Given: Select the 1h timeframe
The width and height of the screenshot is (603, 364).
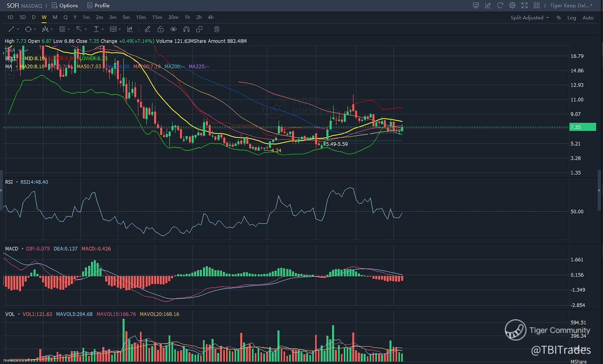Looking at the screenshot, I should pyautogui.click(x=187, y=17).
